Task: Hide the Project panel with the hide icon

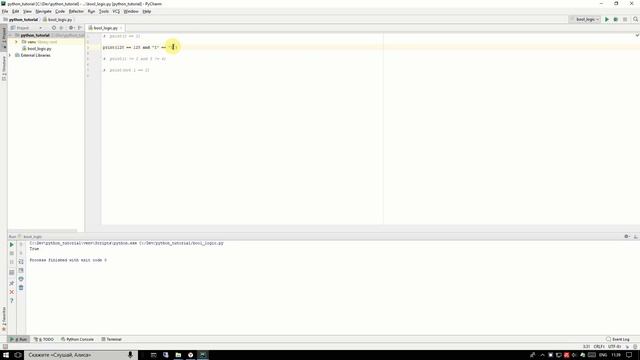Action: 80,28
